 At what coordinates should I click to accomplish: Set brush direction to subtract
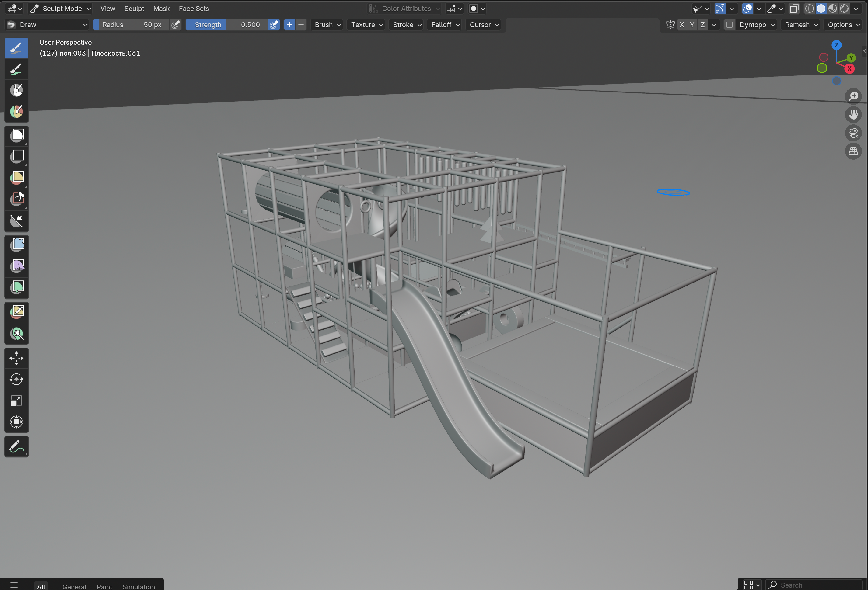click(x=301, y=25)
